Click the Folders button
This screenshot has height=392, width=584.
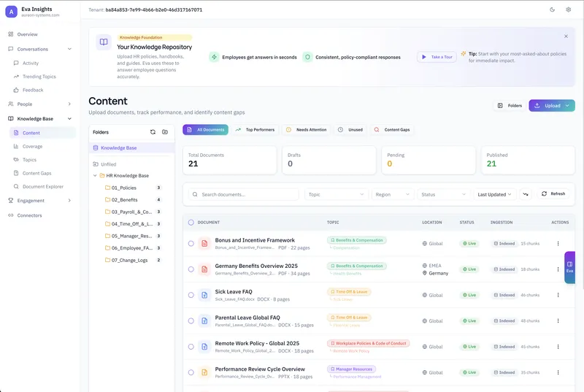click(510, 106)
